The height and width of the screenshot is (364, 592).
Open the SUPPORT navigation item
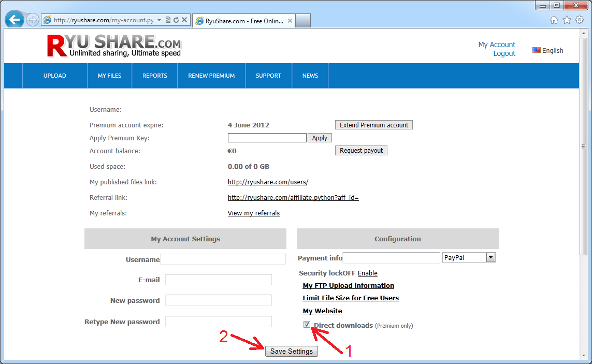click(x=268, y=76)
